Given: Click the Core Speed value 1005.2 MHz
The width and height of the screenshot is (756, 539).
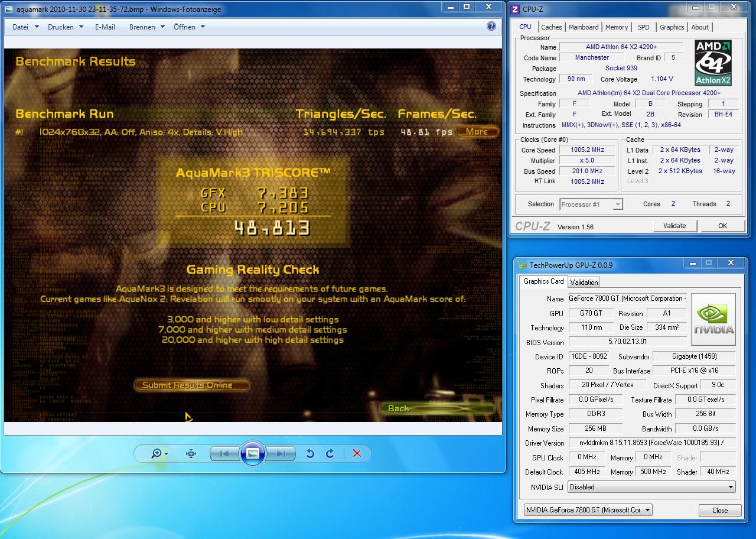Looking at the screenshot, I should pyautogui.click(x=587, y=150).
